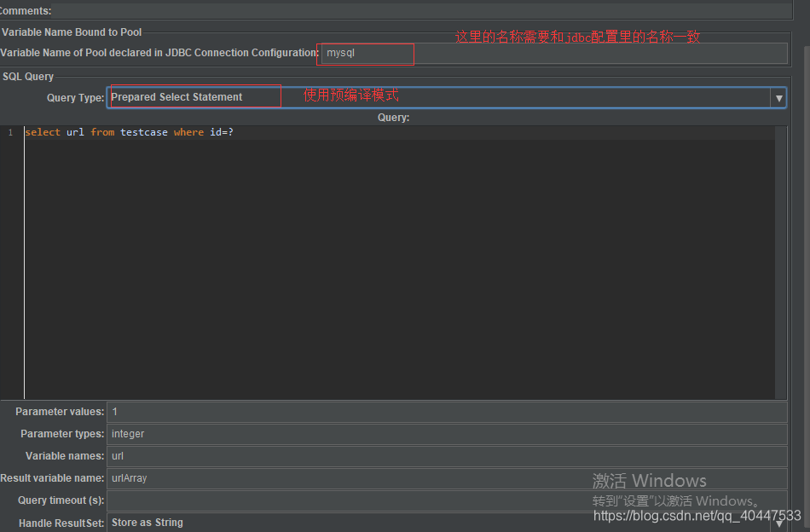Open the Handle ResultSet 'Store as String' dropdown
810x532 pixels.
click(447, 523)
